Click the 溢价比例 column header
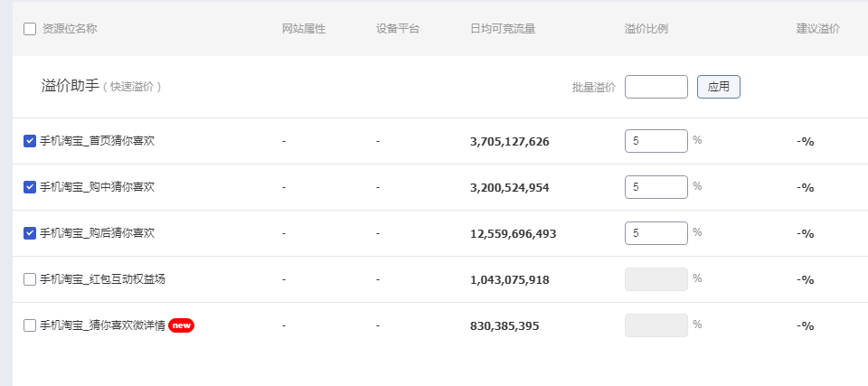The image size is (868, 386). 646,29
